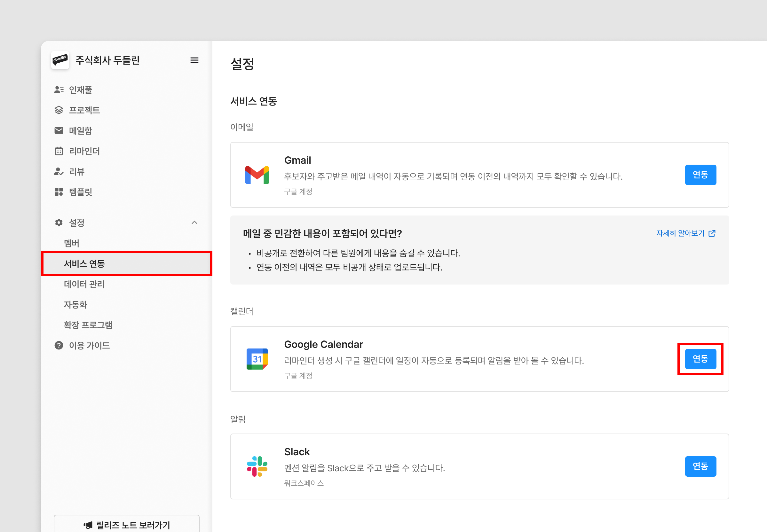The width and height of the screenshot is (767, 532).
Task: Open 인재풀 from the sidebar
Action: (x=80, y=90)
